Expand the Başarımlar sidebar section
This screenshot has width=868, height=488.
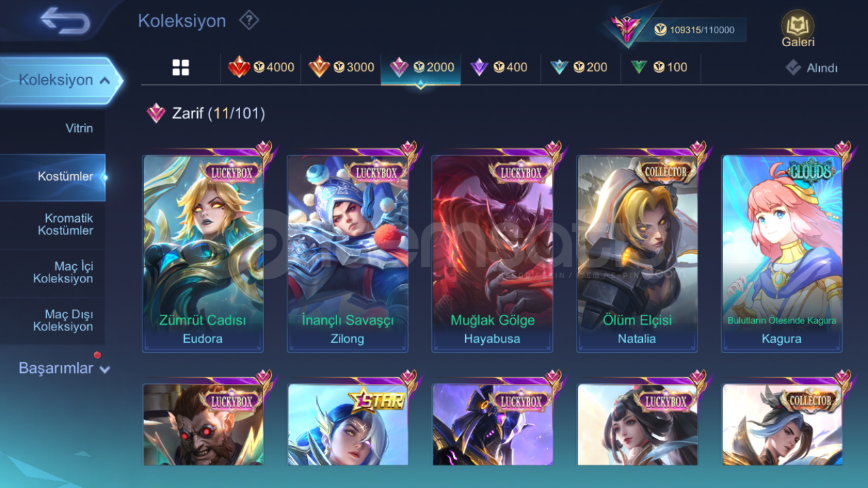[64, 368]
